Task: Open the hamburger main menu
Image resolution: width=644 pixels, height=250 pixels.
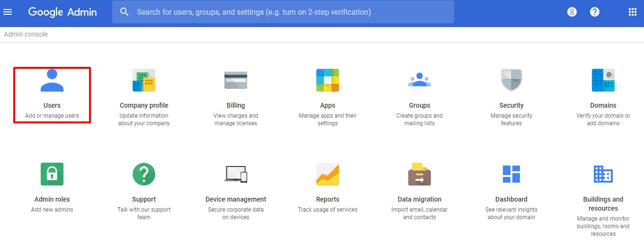Action: tap(8, 12)
